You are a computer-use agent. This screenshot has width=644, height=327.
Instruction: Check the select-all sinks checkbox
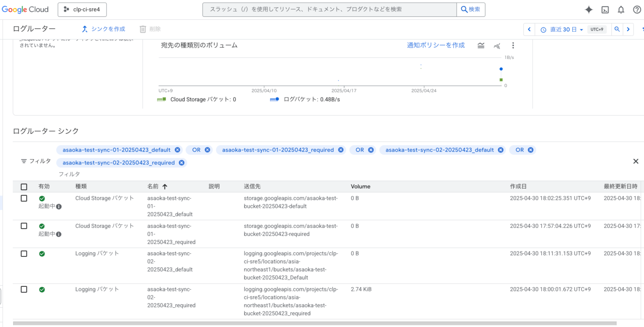pos(24,186)
